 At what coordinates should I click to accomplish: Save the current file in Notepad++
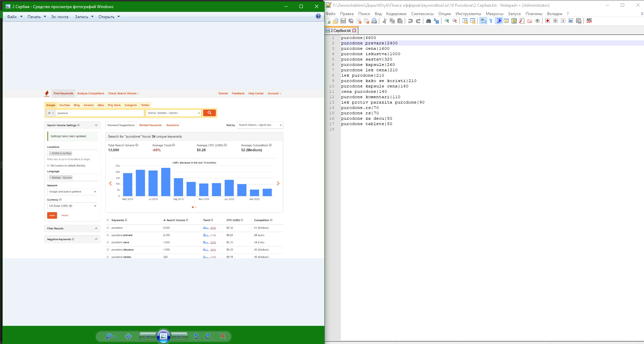pyautogui.click(x=343, y=21)
